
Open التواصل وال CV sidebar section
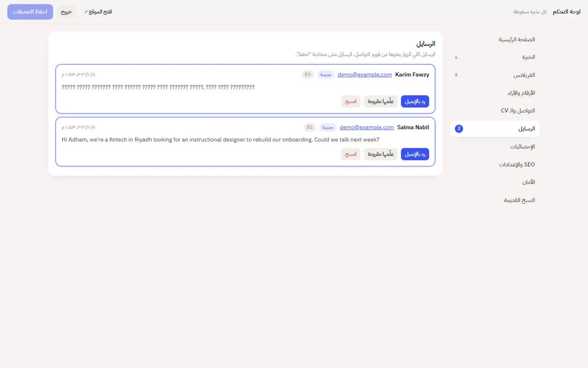click(x=495, y=110)
